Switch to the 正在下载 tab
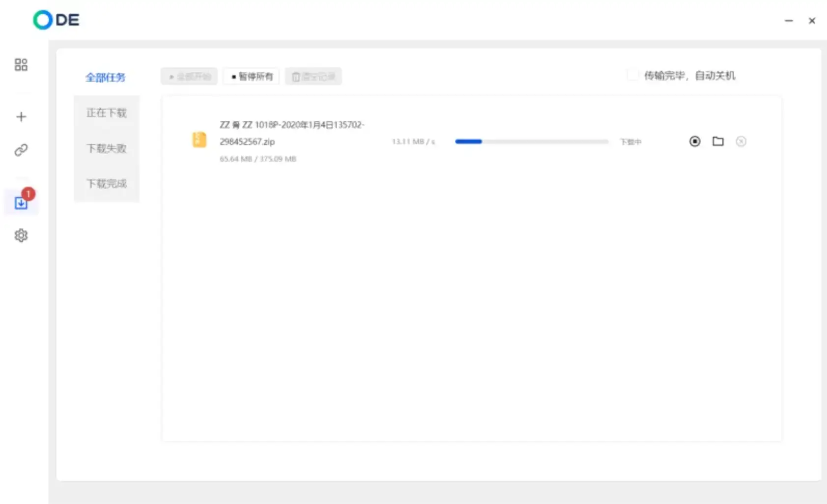827x504 pixels. pos(106,112)
